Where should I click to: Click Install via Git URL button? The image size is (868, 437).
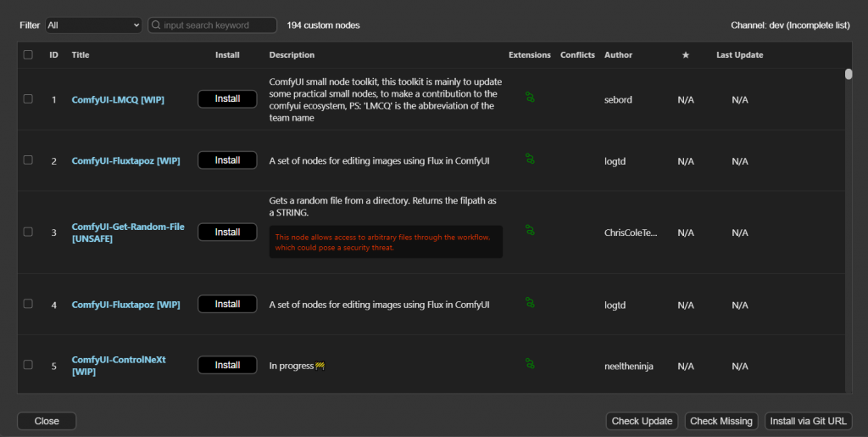pyautogui.click(x=808, y=421)
